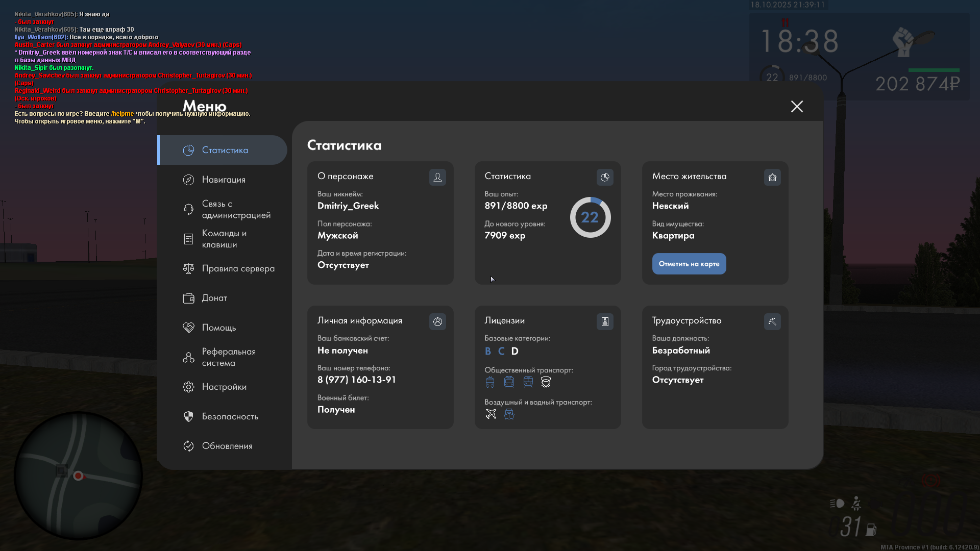Click the airplane license icon
980x551 pixels.
491,414
